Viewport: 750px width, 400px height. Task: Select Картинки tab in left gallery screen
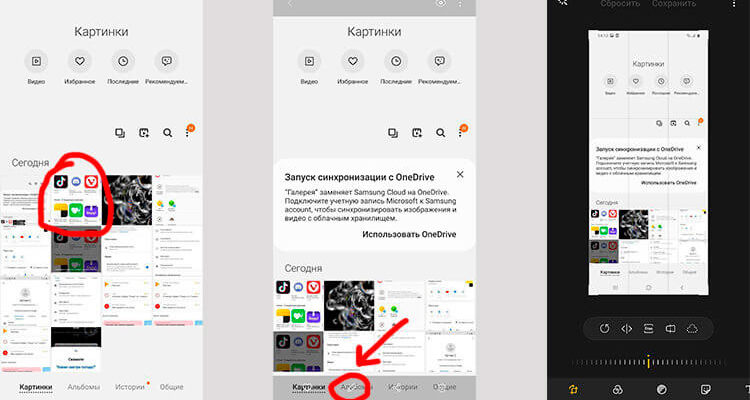click(36, 387)
